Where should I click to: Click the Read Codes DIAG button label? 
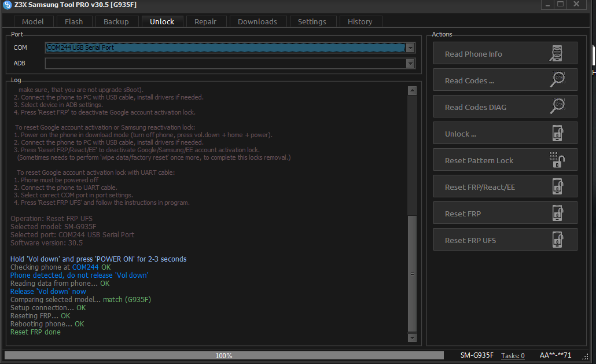point(476,107)
